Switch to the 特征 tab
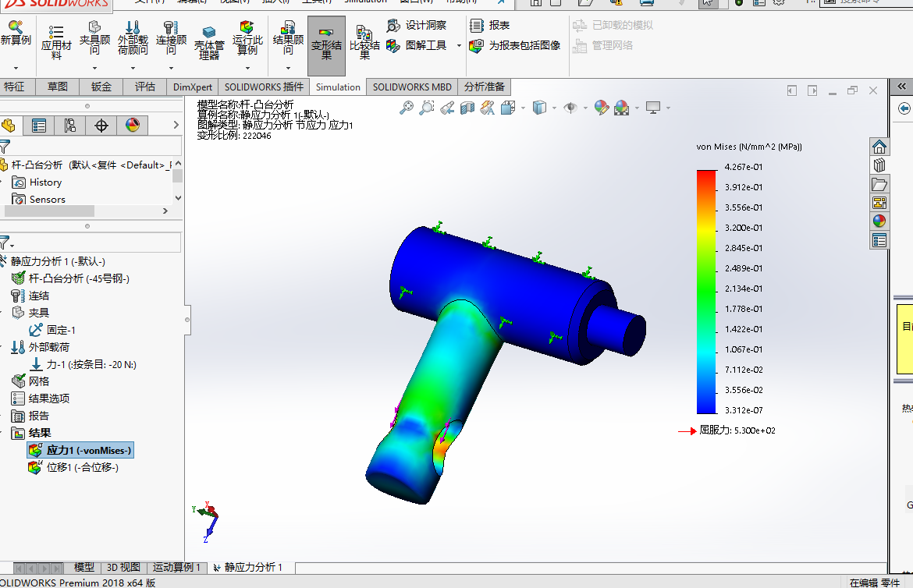This screenshot has width=913, height=588. pos(16,87)
